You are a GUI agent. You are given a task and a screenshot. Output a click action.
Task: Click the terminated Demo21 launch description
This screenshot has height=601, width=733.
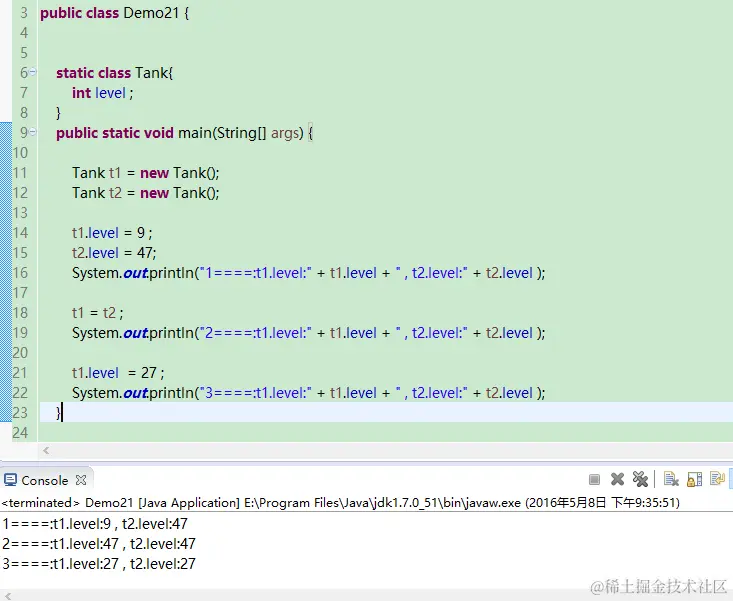[340, 503]
